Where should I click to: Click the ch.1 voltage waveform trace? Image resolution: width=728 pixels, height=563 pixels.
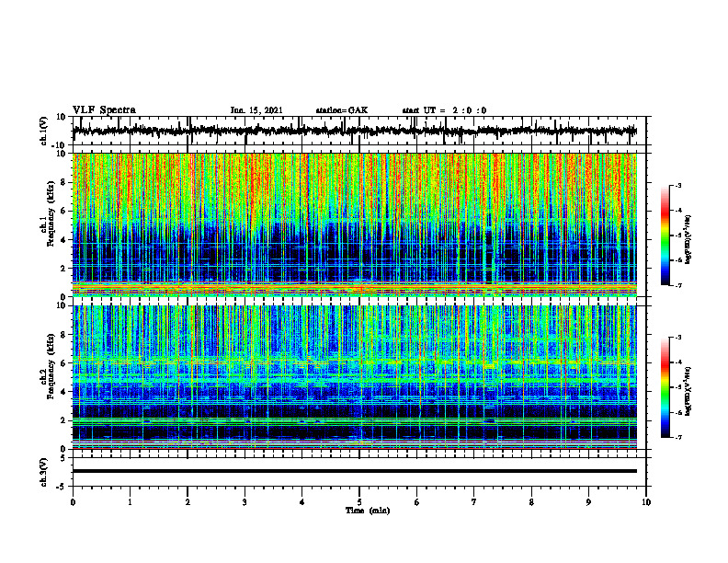[354, 131]
